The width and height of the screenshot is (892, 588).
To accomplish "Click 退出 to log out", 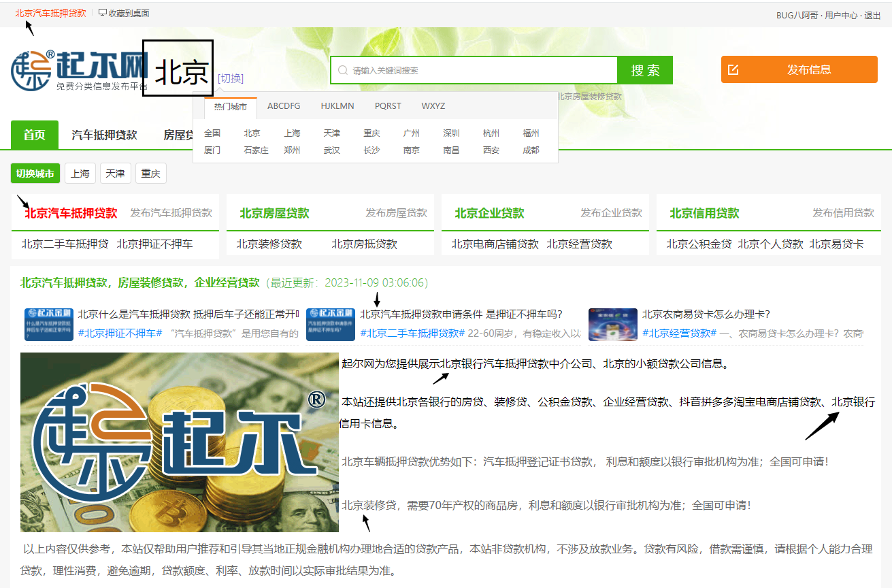I will pos(872,15).
